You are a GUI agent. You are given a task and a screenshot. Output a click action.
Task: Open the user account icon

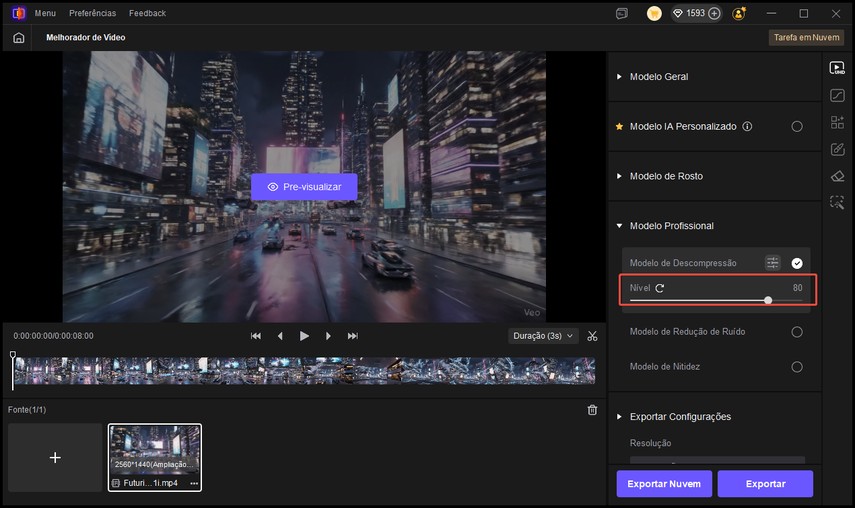pos(739,14)
